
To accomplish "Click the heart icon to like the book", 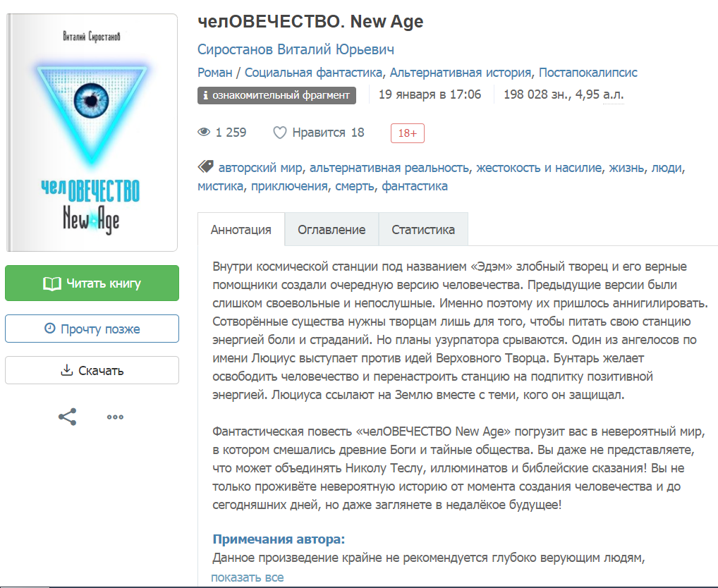I will [279, 133].
